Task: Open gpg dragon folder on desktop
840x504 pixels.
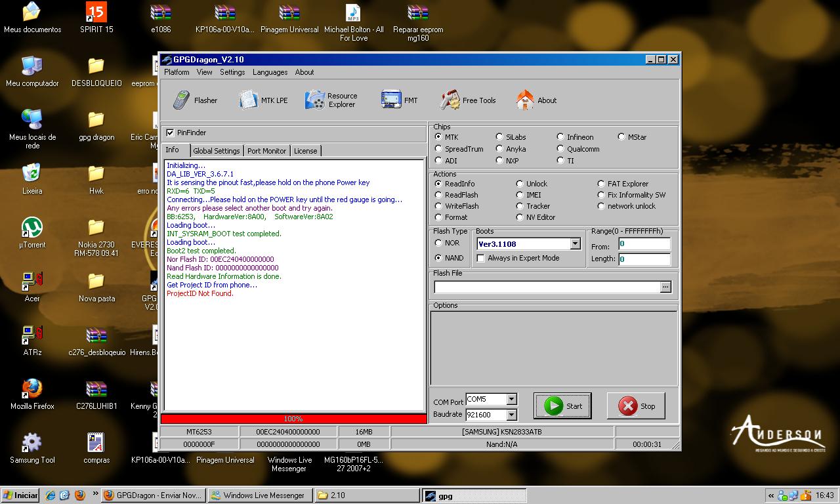Action: point(96,126)
